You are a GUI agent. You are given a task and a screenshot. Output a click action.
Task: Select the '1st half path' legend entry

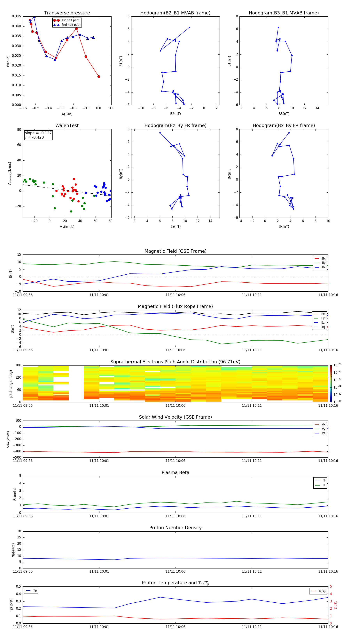66,20
